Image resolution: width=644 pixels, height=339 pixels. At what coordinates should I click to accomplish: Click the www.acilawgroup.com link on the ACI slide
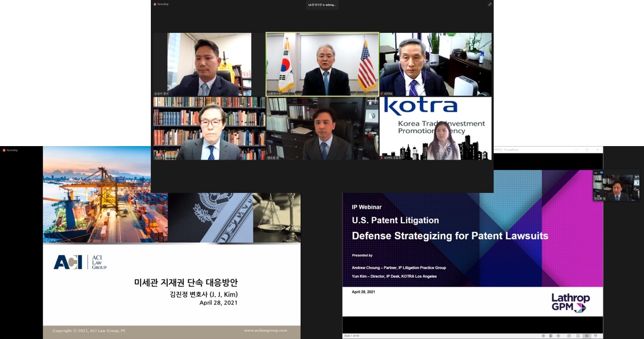[266, 330]
